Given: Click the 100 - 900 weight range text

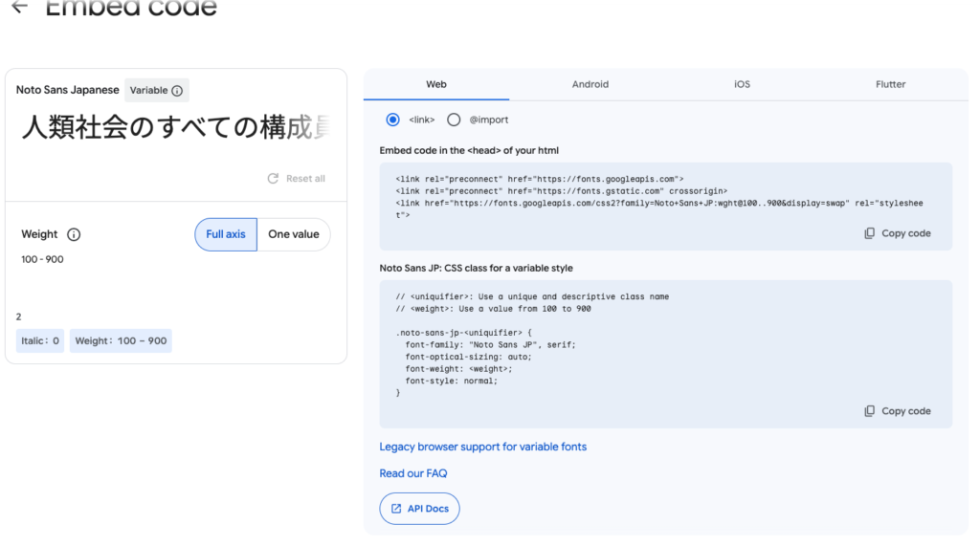Looking at the screenshot, I should 42,259.
